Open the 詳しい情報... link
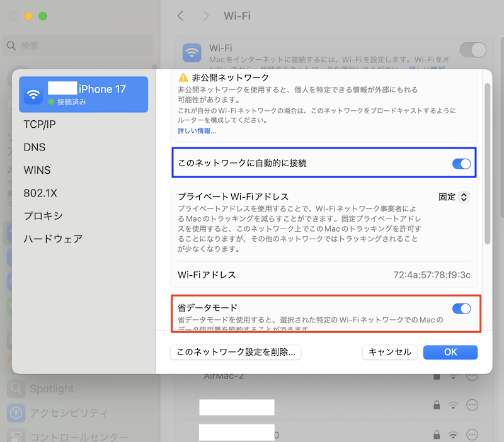The width and height of the screenshot is (504, 442). click(x=197, y=131)
